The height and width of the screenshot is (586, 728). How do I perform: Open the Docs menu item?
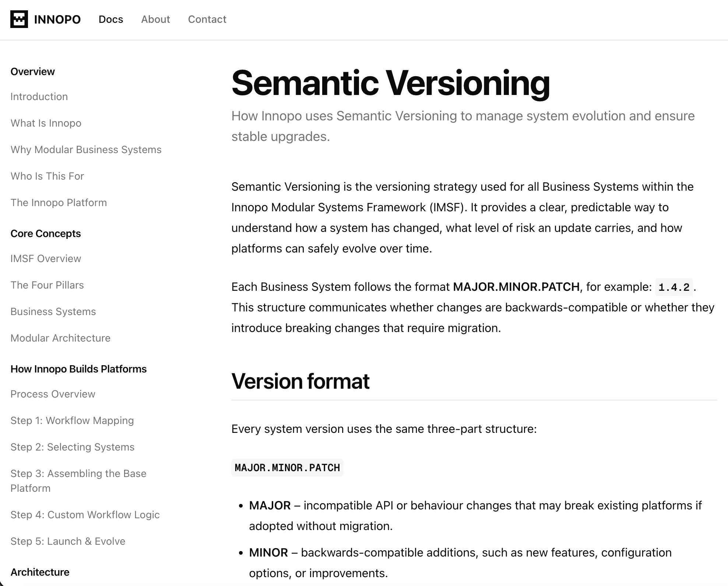pos(110,20)
